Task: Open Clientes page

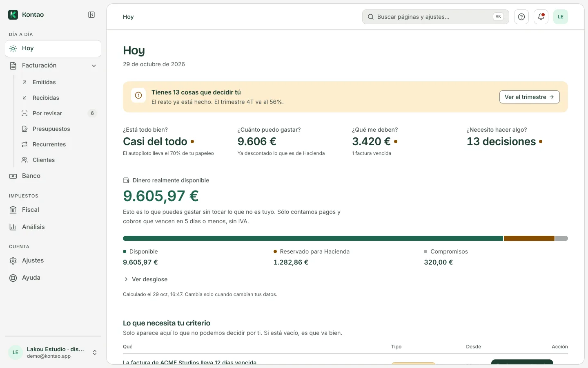Action: (59, 160)
